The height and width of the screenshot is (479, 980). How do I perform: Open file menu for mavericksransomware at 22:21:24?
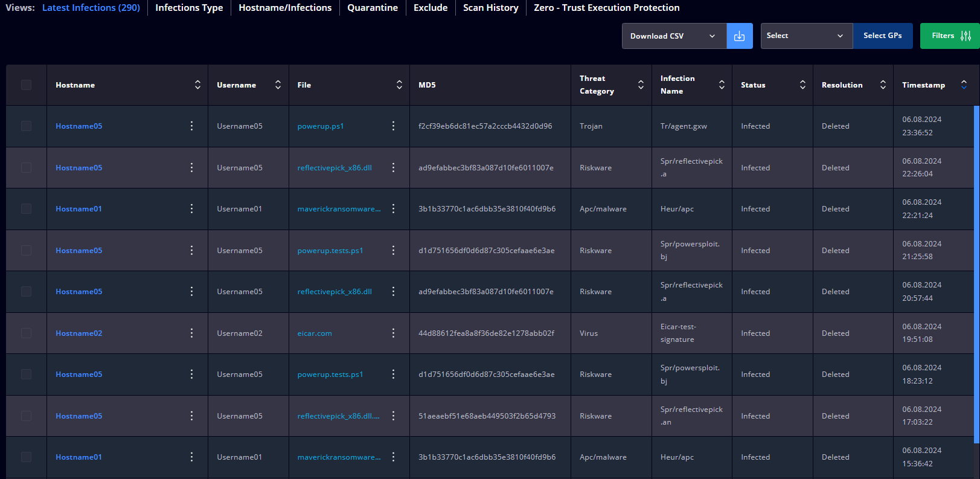point(393,208)
